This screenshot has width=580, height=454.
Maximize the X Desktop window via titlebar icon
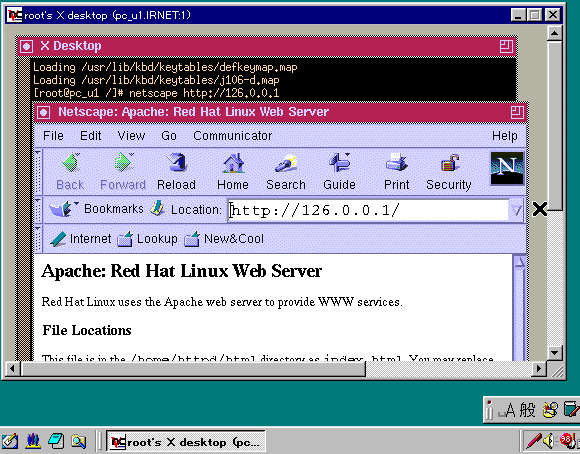pos(506,47)
